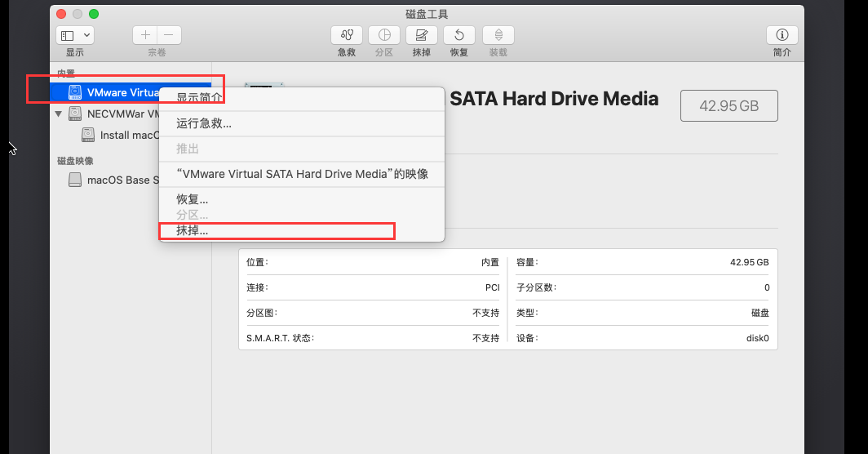Click the SATA Hard Drive Media title
The width and height of the screenshot is (868, 454).
[x=554, y=99]
